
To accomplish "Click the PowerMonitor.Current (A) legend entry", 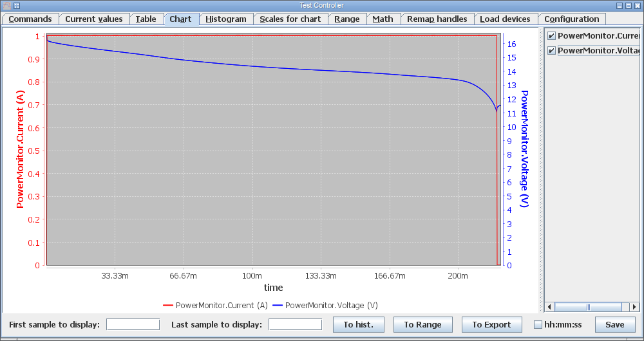I will [x=216, y=306].
